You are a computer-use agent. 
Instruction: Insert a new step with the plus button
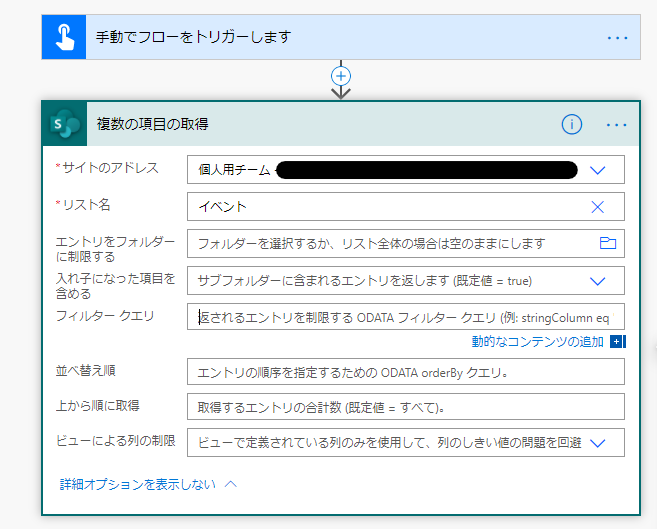coord(341,76)
